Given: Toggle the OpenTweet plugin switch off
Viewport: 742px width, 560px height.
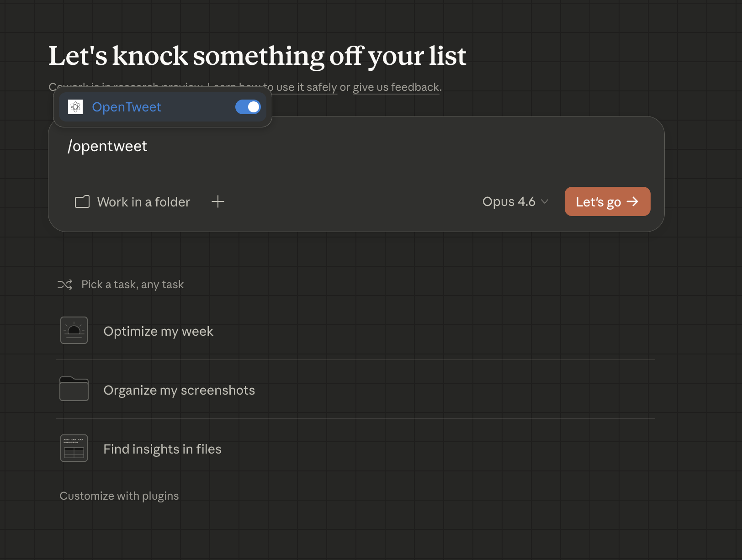Looking at the screenshot, I should [x=248, y=107].
